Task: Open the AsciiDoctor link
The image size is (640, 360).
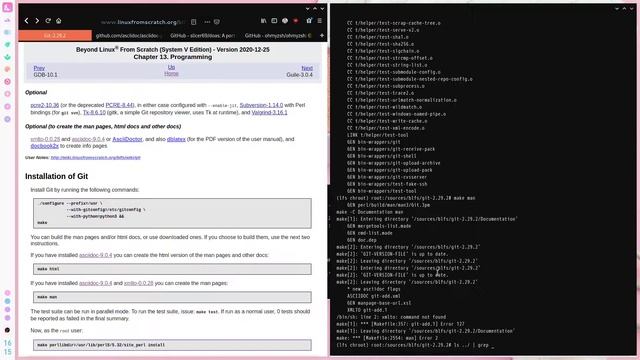Action: [127, 139]
